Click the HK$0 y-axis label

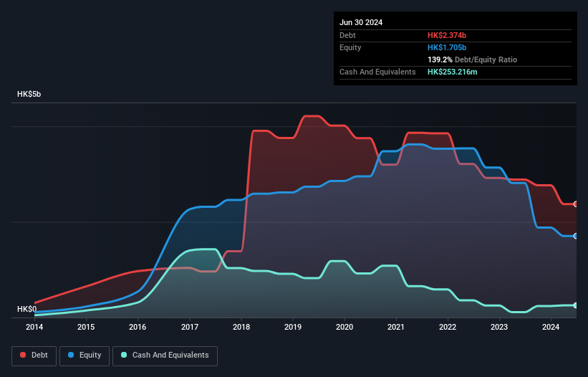(27, 309)
